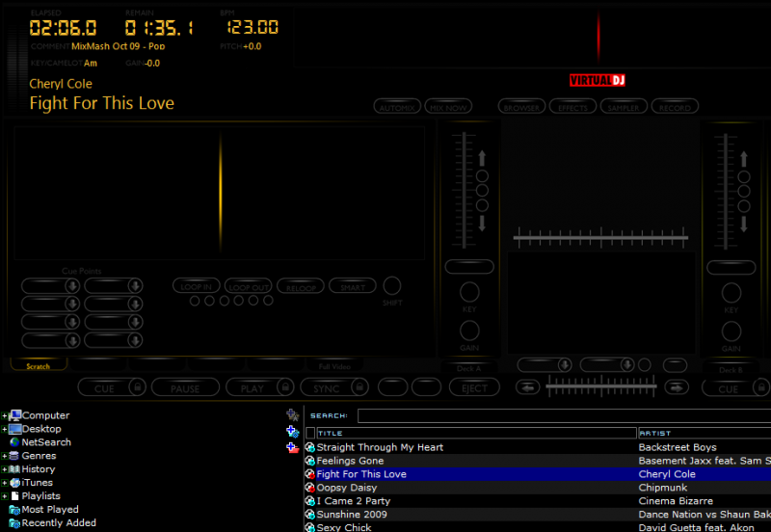Viewport: 771px width, 532px height.
Task: Toggle the round SHIFT button
Action: [x=392, y=285]
